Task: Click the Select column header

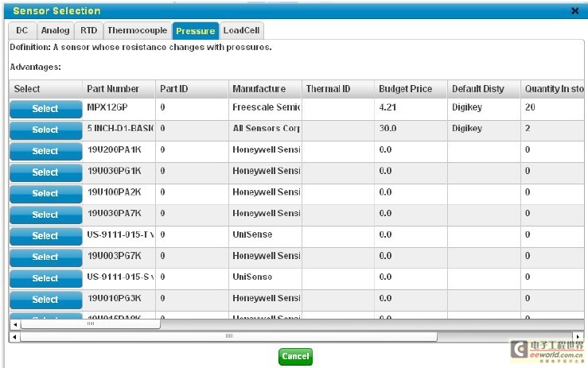Action: 45,89
